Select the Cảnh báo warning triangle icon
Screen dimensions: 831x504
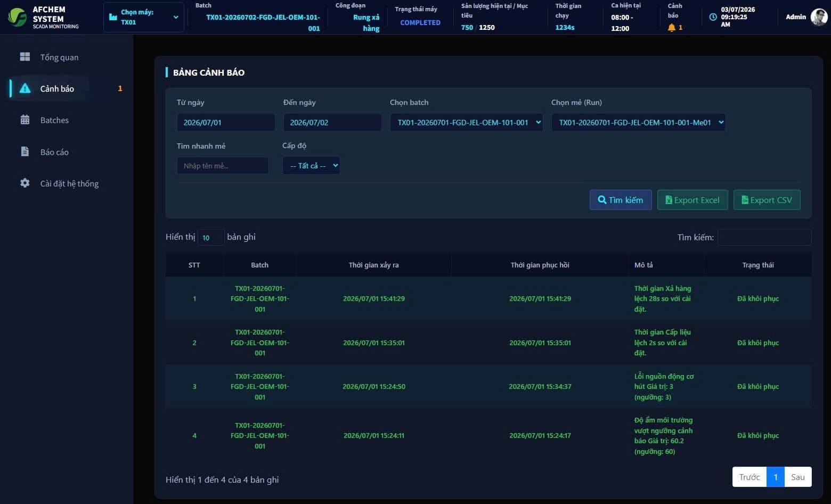tap(25, 88)
